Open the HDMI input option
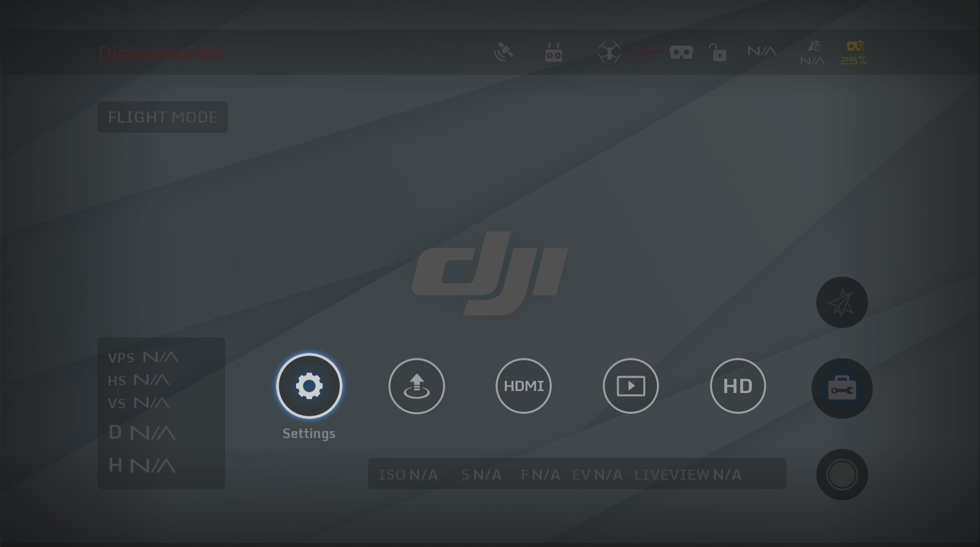Screen dimensions: 980x547 coord(524,386)
